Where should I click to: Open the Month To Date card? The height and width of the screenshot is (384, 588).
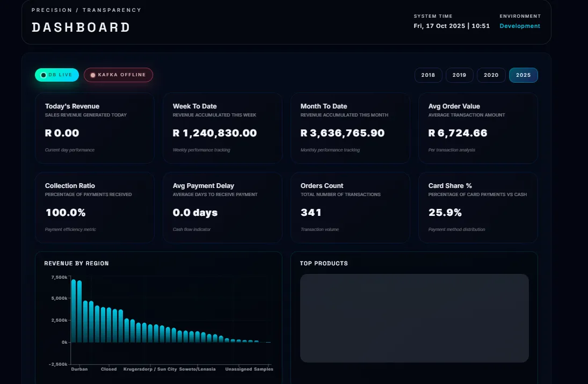click(x=350, y=128)
